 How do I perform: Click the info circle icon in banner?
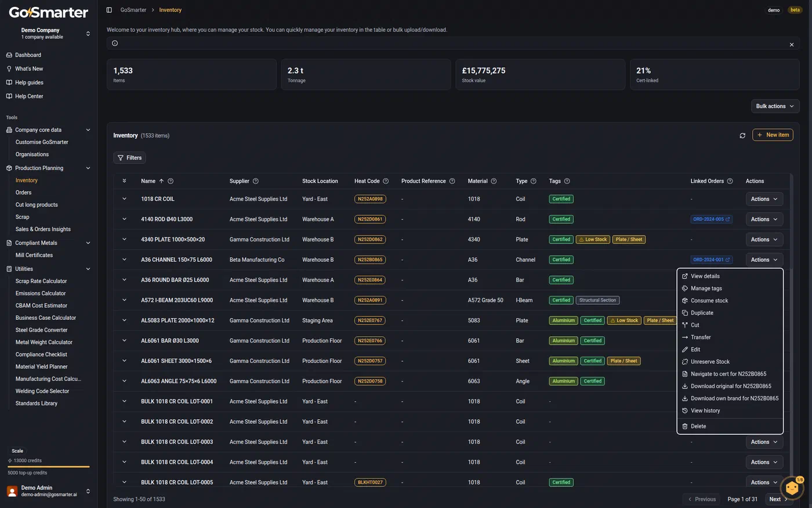pos(115,44)
